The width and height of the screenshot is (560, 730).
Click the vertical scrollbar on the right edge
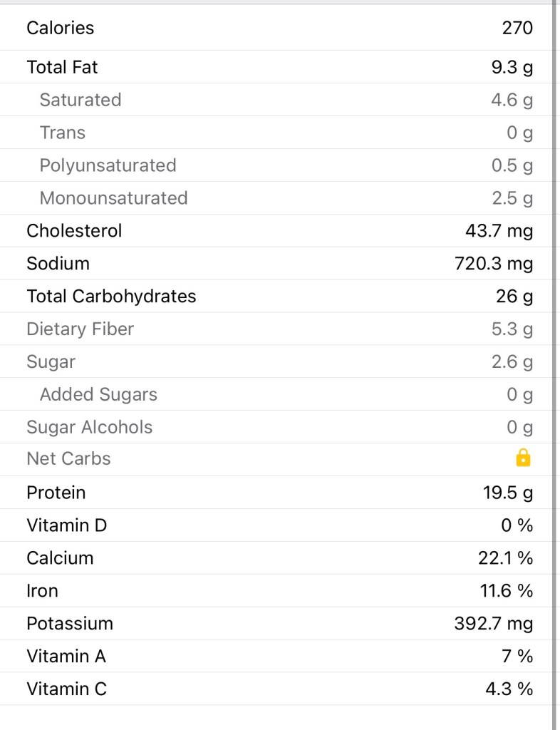[x=555, y=356]
